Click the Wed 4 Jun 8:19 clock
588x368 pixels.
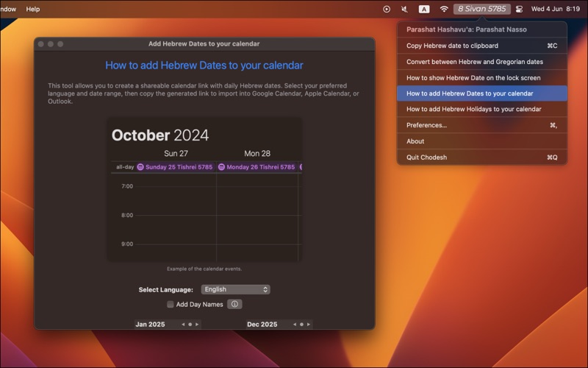coord(555,9)
